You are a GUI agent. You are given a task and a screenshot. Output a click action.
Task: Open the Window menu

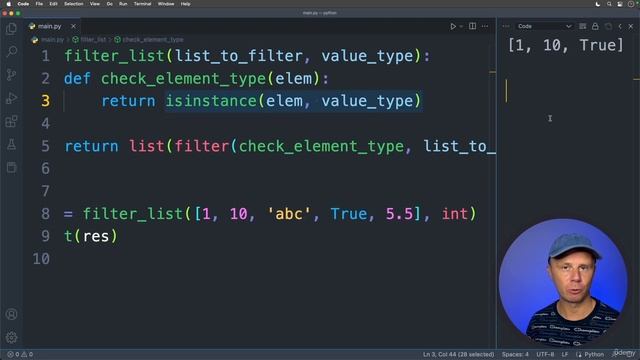pos(166,4)
